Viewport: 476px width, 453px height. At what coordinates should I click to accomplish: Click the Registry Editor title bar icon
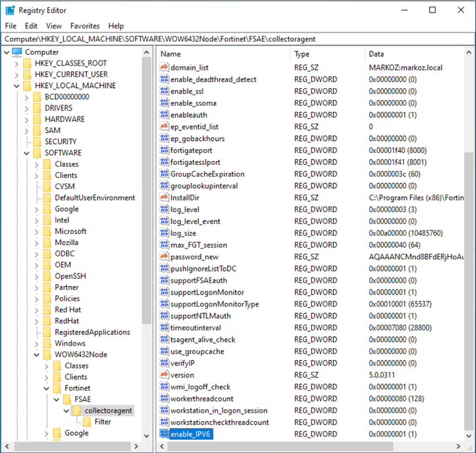[x=10, y=11]
